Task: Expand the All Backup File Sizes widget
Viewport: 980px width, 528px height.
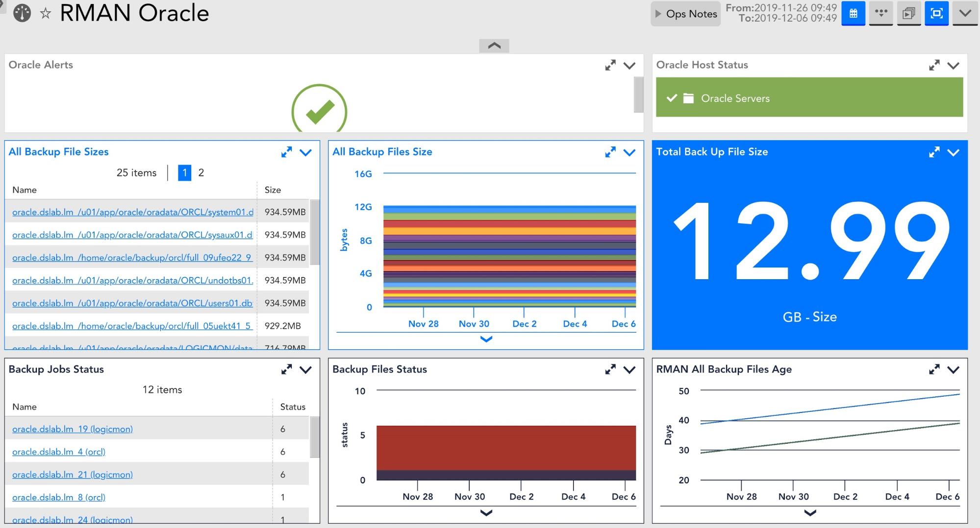Action: pyautogui.click(x=286, y=152)
